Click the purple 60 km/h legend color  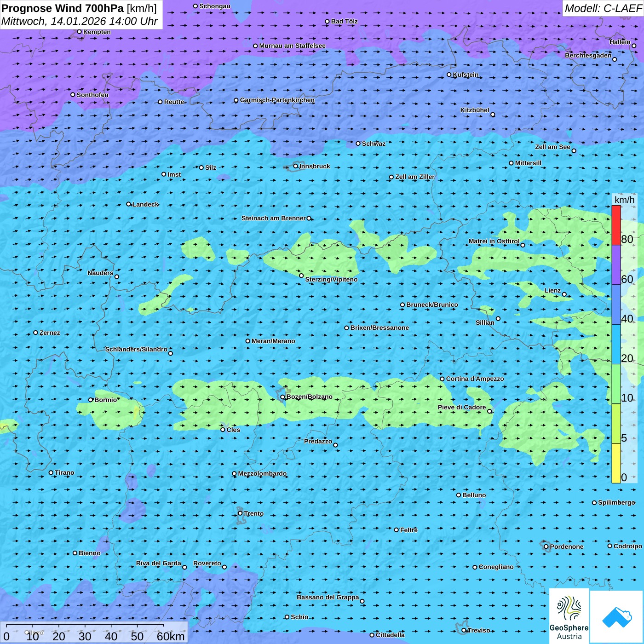click(616, 265)
